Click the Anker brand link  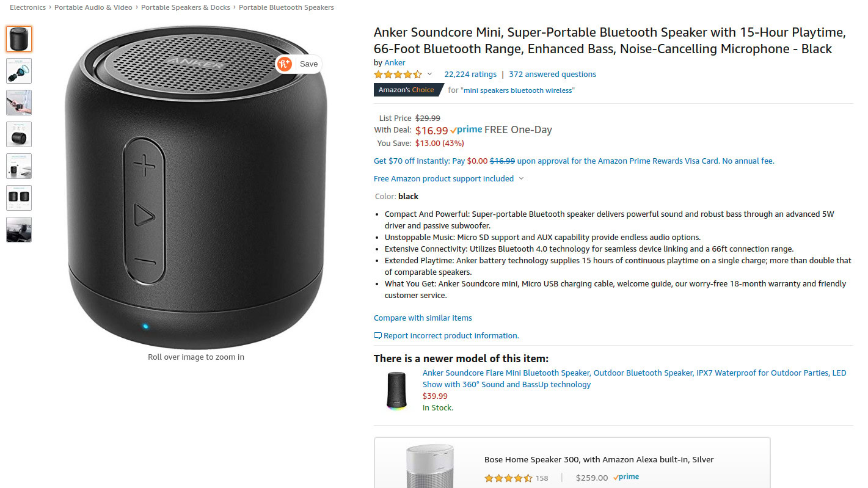395,63
